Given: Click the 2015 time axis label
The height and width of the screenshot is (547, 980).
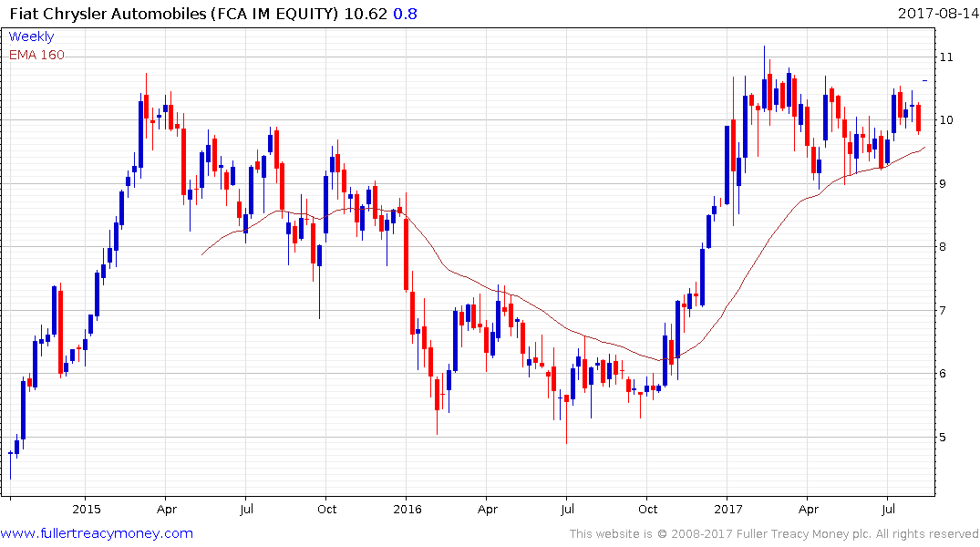Looking at the screenshot, I should [x=87, y=509].
